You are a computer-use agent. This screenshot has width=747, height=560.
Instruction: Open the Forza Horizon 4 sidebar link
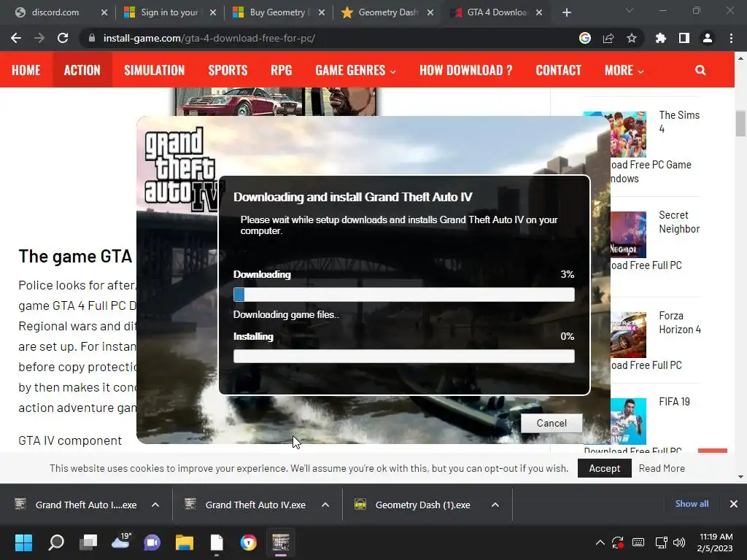coord(680,322)
